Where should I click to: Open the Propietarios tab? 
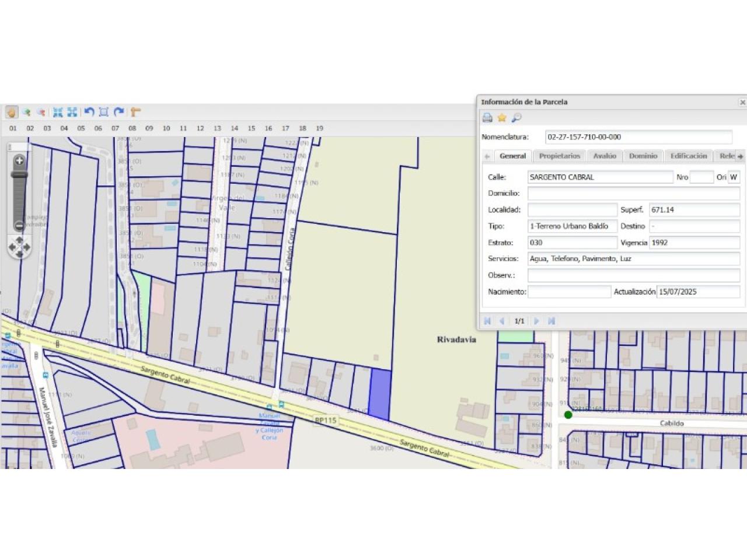559,156
